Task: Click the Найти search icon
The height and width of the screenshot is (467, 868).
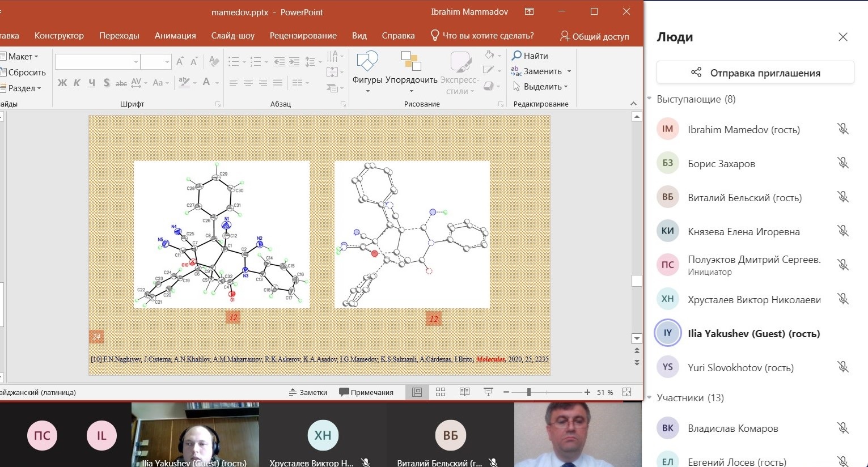Action: point(516,56)
